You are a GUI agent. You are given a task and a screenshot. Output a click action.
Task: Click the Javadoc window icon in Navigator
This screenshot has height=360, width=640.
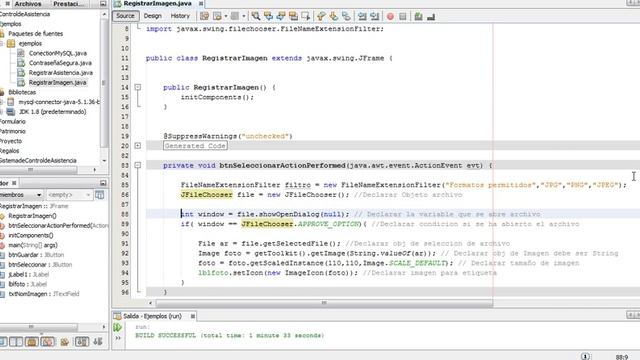click(x=99, y=195)
